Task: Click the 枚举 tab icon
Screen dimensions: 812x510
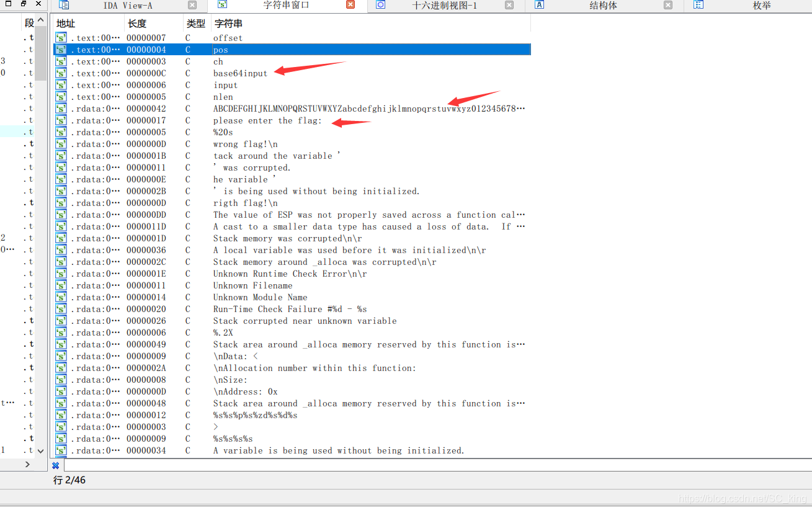Action: (x=698, y=5)
